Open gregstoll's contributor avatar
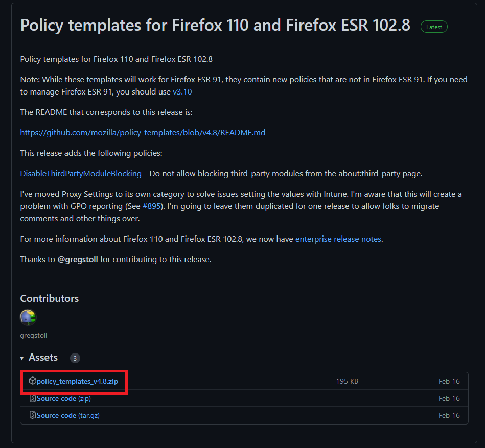Image resolution: width=485 pixels, height=448 pixels. [28, 317]
